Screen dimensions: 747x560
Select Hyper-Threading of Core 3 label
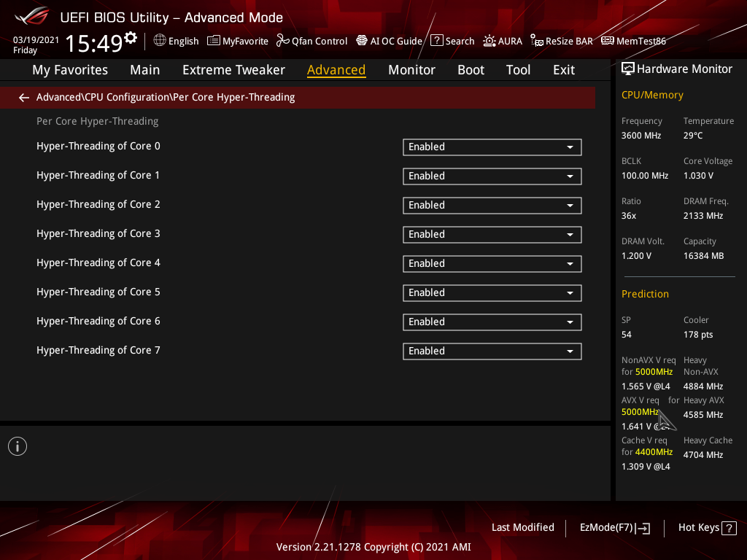pyautogui.click(x=98, y=234)
